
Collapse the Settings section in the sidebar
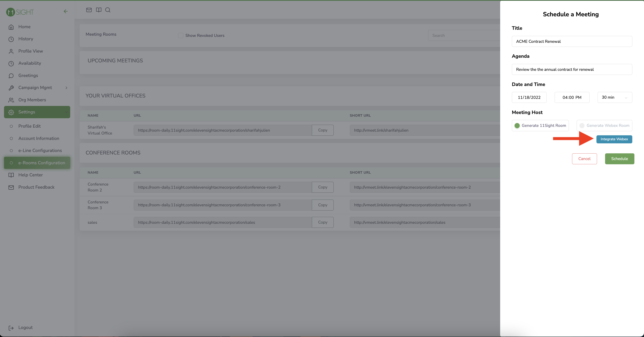pos(66,112)
